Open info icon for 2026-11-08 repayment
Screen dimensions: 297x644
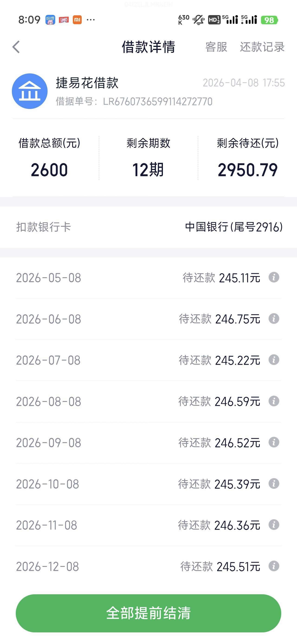tap(274, 525)
